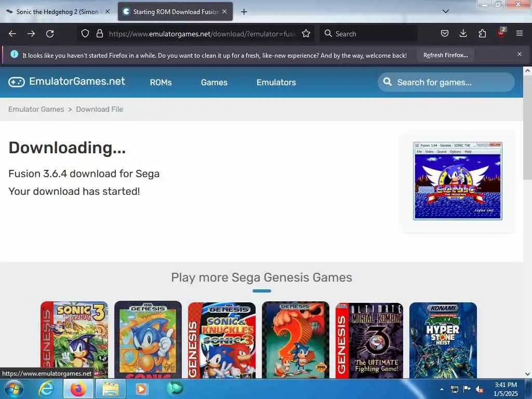The height and width of the screenshot is (399, 532).
Task: Select the Starting ROM Download Fusion tab
Action: (176, 11)
